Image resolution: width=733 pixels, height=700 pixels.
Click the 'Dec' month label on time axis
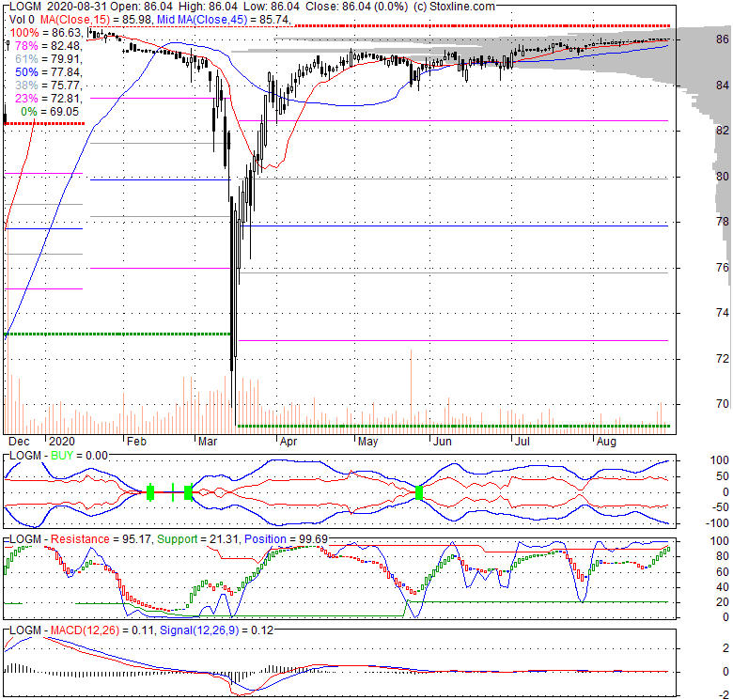click(x=19, y=442)
